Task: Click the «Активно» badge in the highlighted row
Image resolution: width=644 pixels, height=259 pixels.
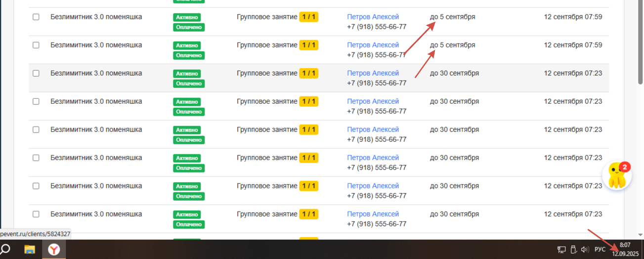Action: [187, 74]
